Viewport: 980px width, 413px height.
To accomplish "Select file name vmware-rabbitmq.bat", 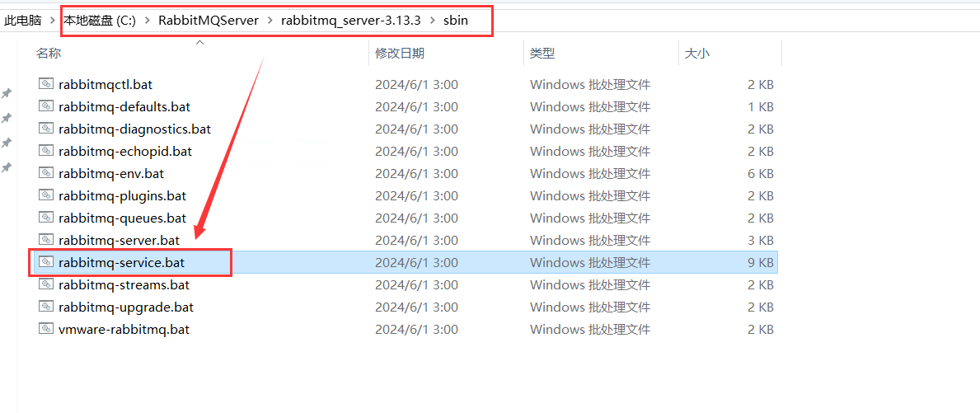I will 124,330.
